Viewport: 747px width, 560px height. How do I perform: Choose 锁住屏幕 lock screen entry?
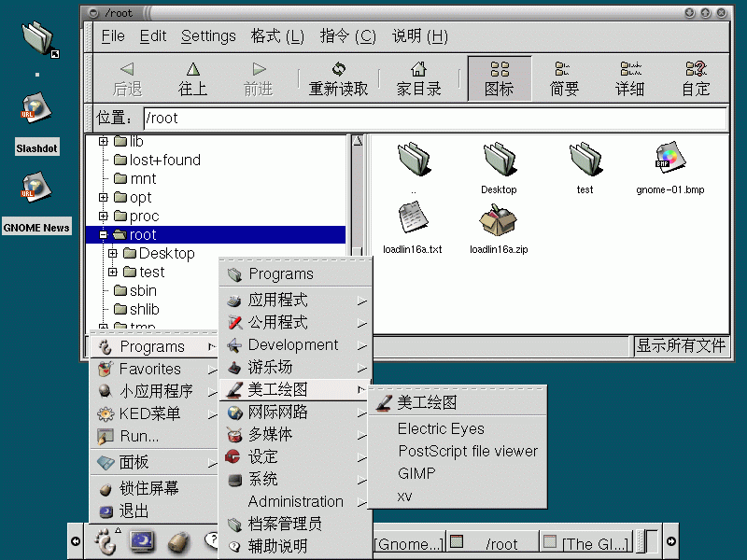pyautogui.click(x=153, y=488)
